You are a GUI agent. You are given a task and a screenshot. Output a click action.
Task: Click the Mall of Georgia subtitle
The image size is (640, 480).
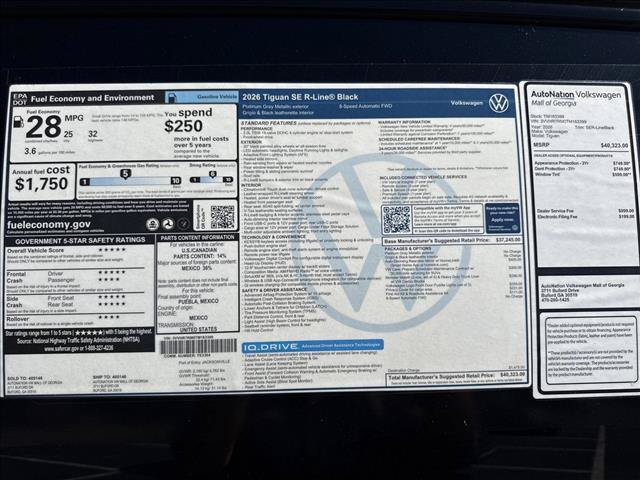pos(553,103)
